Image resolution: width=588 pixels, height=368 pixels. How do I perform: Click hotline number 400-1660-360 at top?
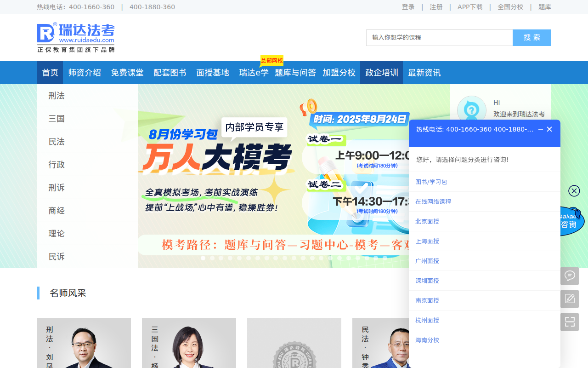[91, 7]
